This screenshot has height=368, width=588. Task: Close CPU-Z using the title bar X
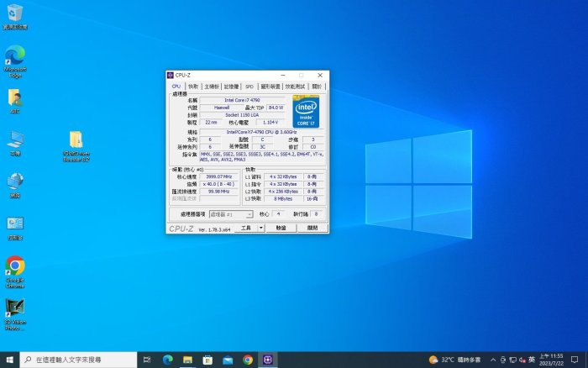click(320, 76)
